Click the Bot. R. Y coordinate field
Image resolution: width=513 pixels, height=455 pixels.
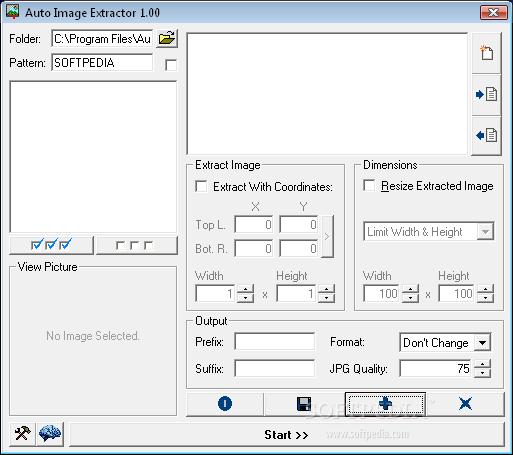[299, 248]
